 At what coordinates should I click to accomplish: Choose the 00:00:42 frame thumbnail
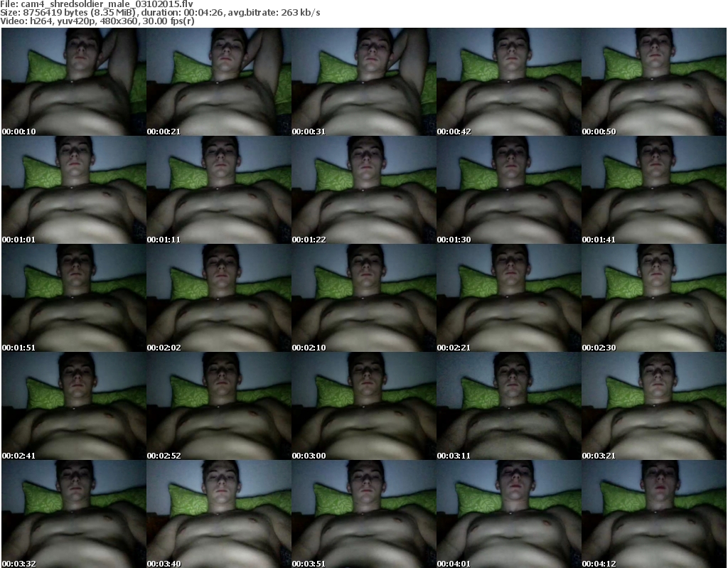(509, 82)
